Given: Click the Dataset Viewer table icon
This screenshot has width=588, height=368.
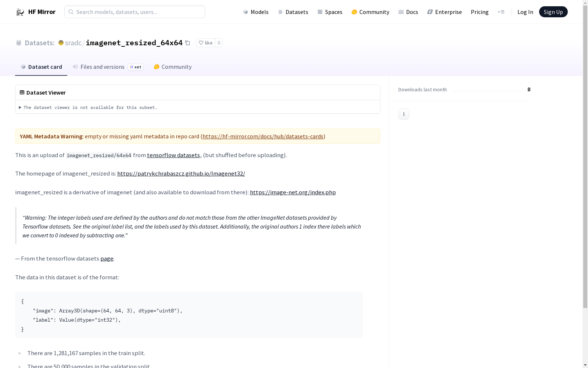Looking at the screenshot, I should [22, 92].
